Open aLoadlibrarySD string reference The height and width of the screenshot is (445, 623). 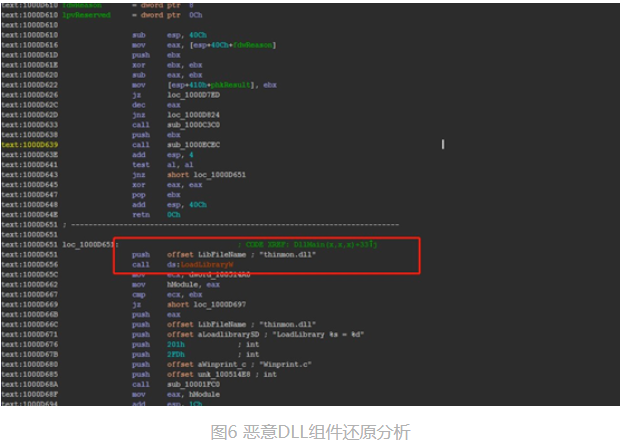click(x=211, y=333)
